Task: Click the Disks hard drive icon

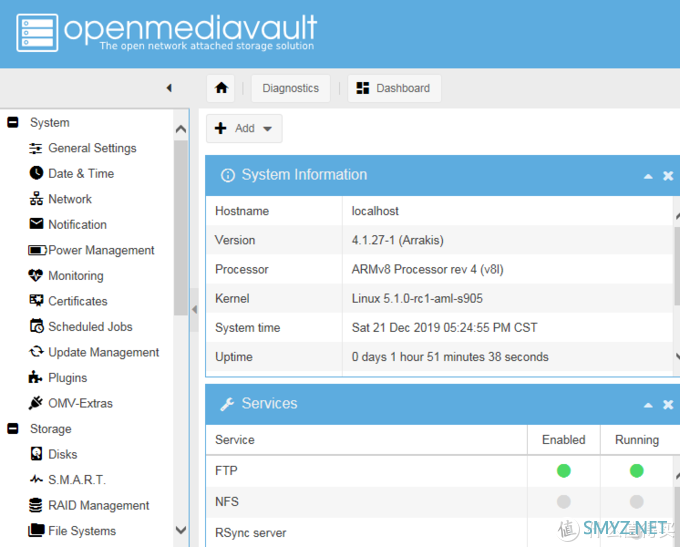Action: pyautogui.click(x=36, y=454)
